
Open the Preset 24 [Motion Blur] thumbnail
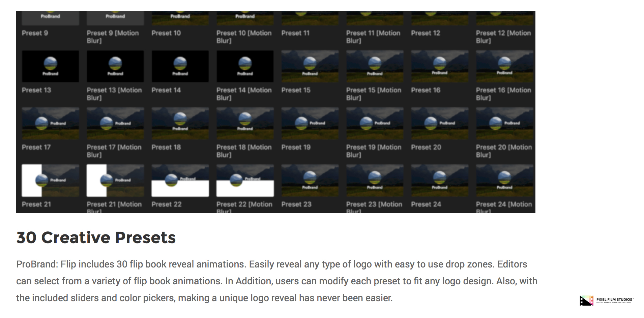pyautogui.click(x=505, y=181)
